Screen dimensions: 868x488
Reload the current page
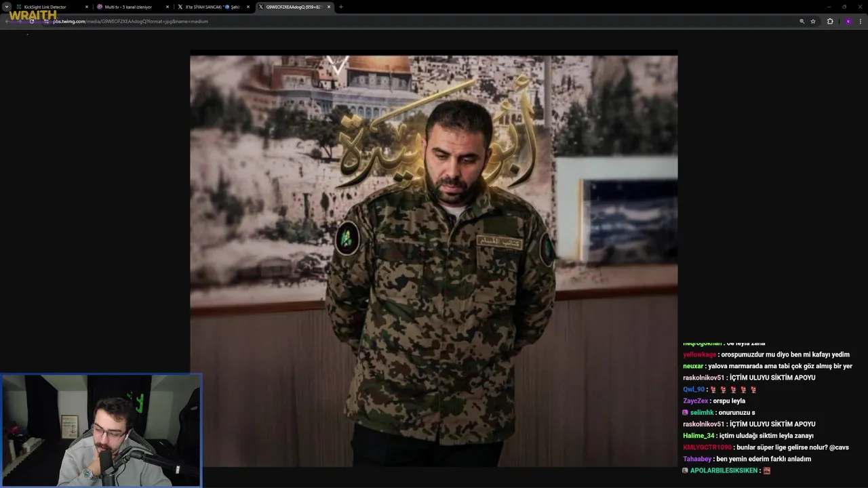[31, 21]
